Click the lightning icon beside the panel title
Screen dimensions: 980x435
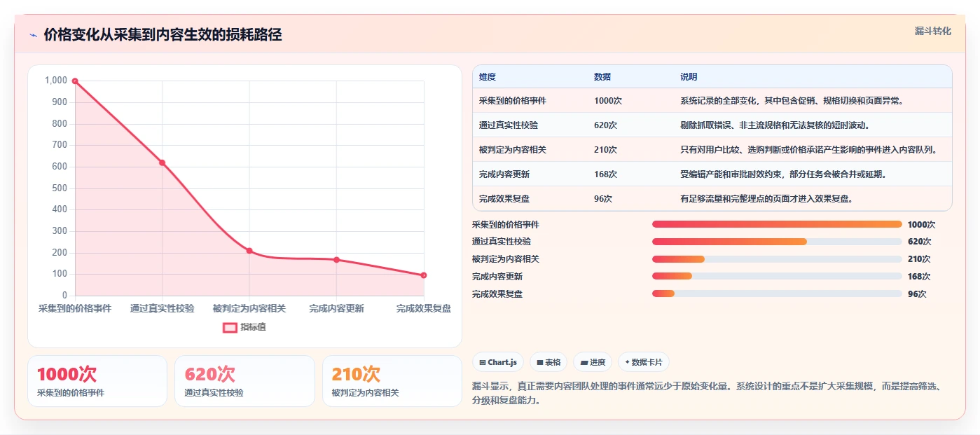(33, 35)
